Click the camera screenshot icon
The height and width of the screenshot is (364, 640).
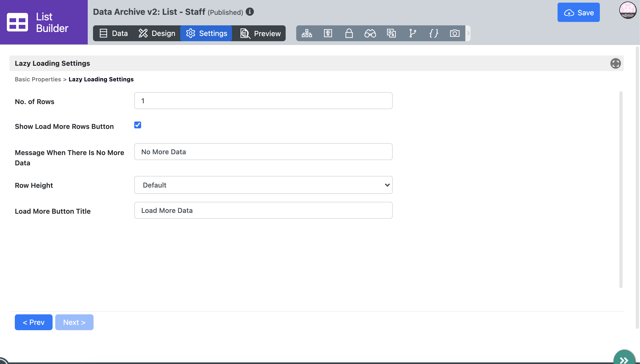(x=455, y=33)
